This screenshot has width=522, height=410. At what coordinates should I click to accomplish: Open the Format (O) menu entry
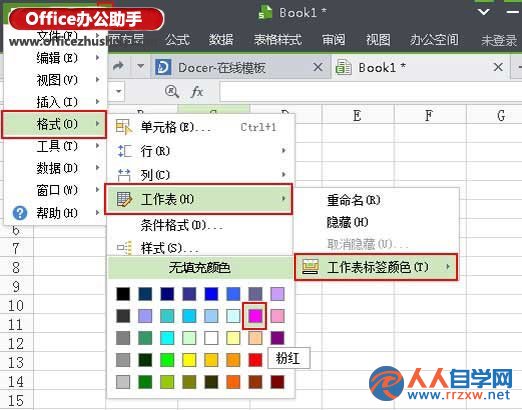[54, 124]
